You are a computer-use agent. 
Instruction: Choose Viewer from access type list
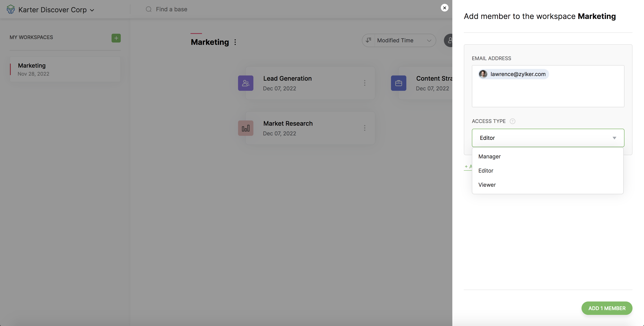coord(487,185)
